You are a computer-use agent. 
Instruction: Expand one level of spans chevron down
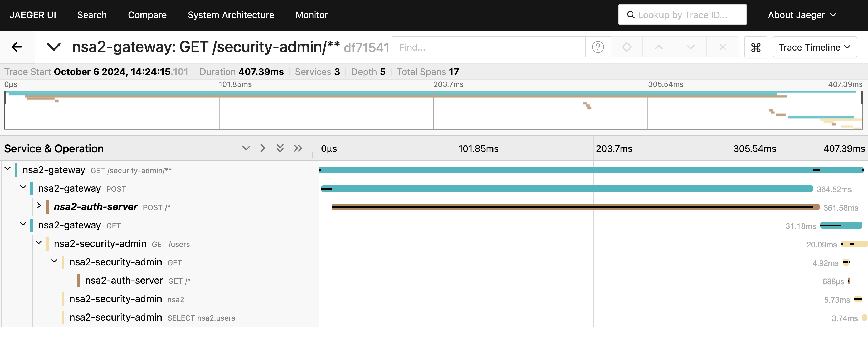(x=246, y=148)
